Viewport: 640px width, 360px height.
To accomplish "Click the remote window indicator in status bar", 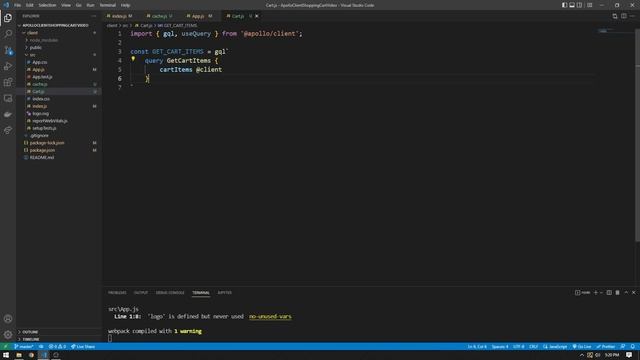I will pos(6,347).
